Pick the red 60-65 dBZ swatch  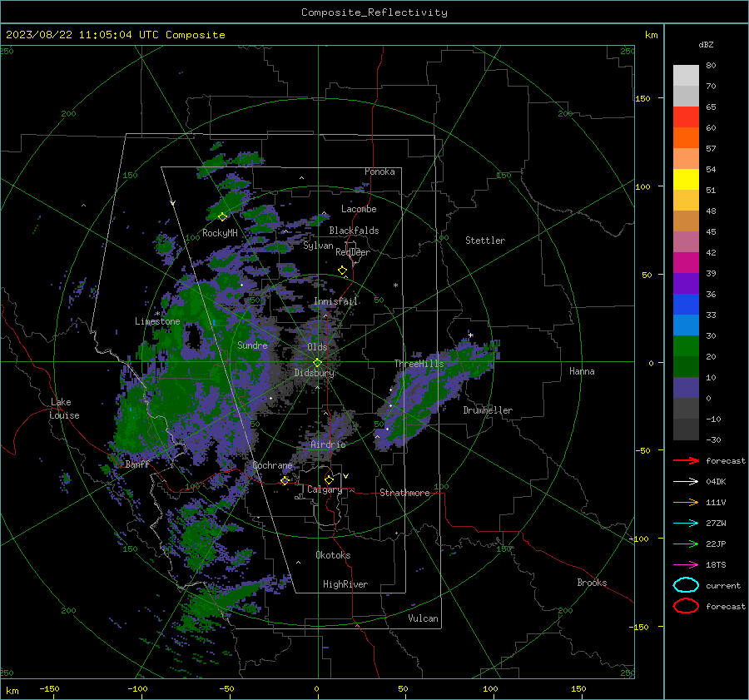(686, 117)
